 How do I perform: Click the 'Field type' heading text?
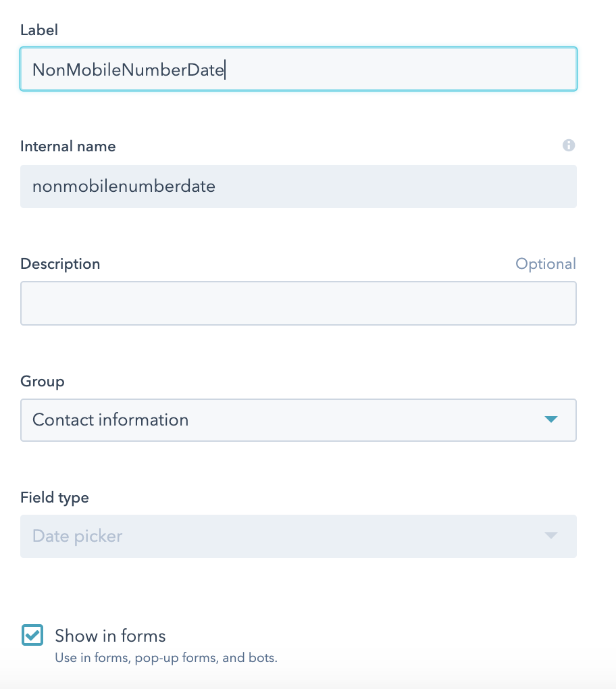[55, 497]
